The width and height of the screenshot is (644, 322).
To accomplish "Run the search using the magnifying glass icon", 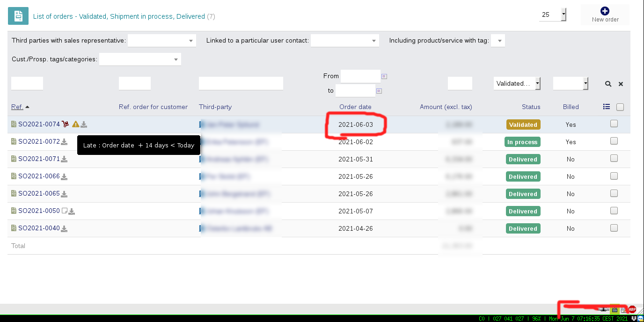I will [608, 84].
